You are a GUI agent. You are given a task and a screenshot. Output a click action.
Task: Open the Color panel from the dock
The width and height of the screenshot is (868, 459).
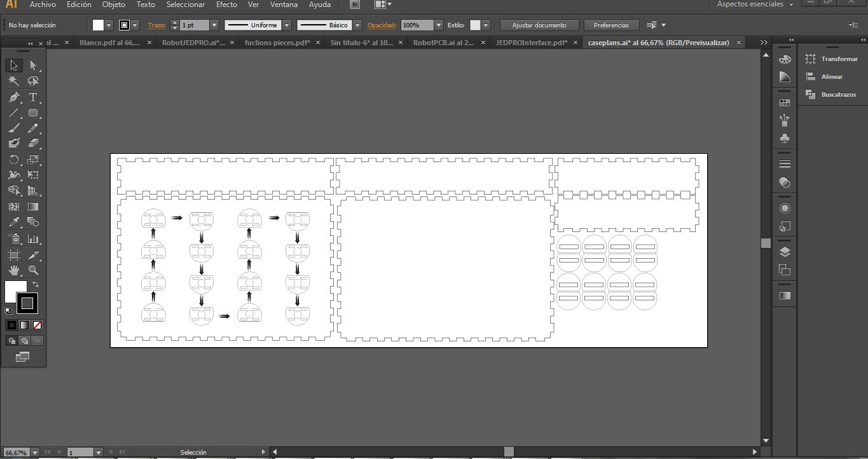coord(785,59)
